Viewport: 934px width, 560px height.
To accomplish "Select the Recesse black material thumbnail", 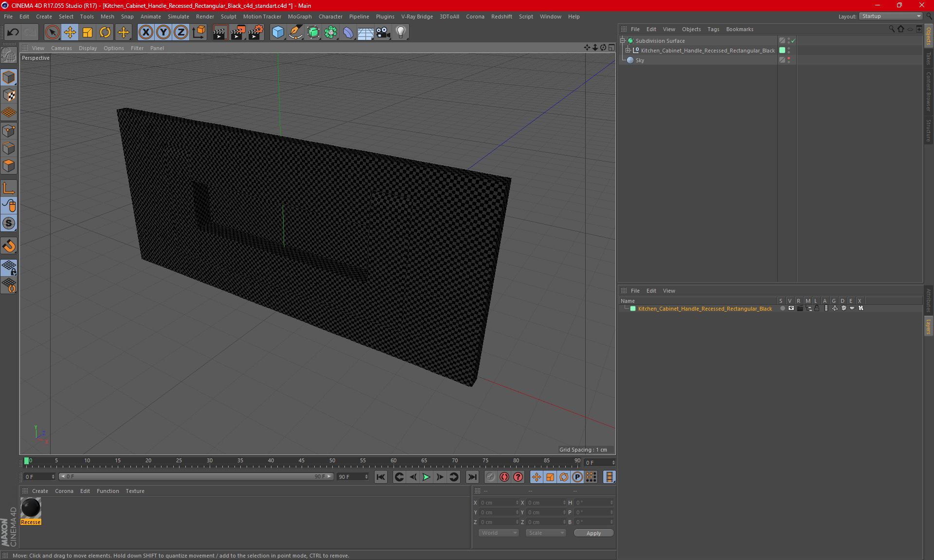I will pyautogui.click(x=31, y=508).
